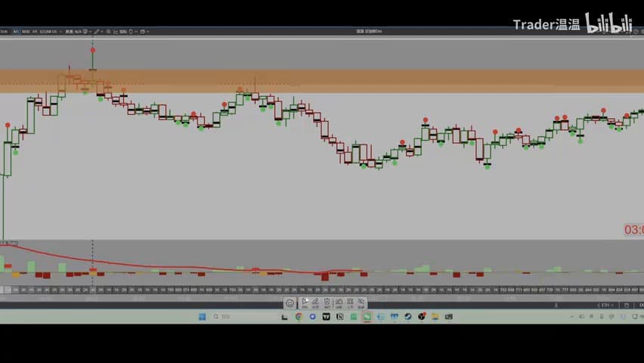Click the emoji face floating button
This screenshot has height=363, width=644.
coord(290,303)
